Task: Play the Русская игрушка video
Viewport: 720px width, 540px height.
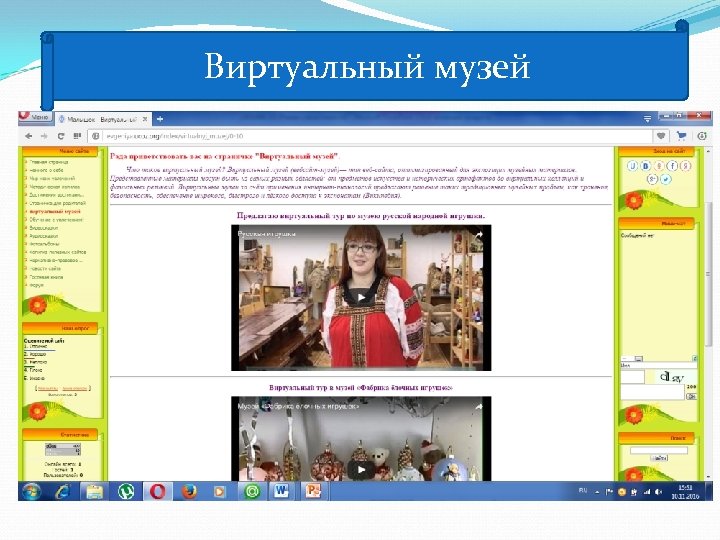Action: [x=361, y=298]
